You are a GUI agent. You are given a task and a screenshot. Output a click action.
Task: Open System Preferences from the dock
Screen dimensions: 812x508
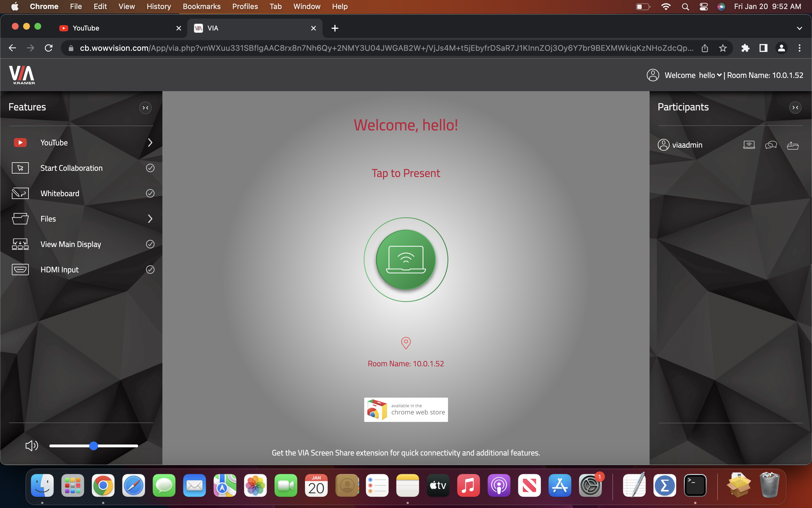tap(590, 485)
